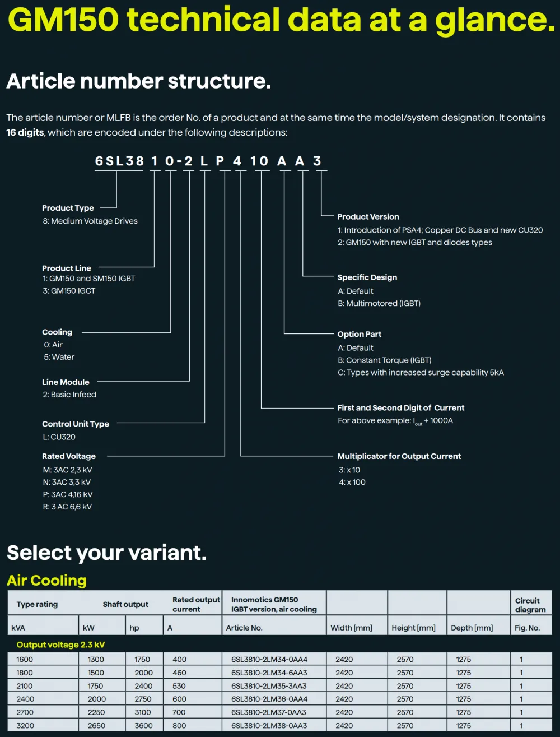Select the 'Rated Voltage' label
The height and width of the screenshot is (737, 560).
pyautogui.click(x=69, y=456)
